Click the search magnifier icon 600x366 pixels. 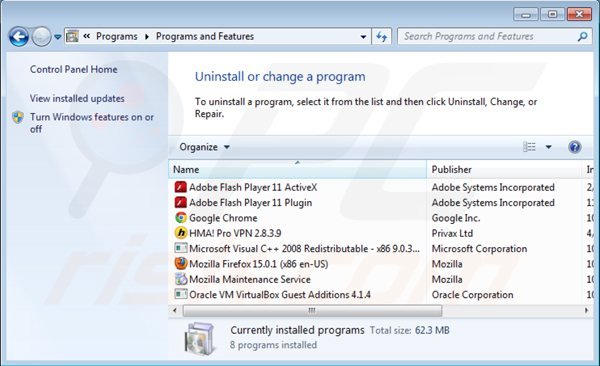[582, 36]
